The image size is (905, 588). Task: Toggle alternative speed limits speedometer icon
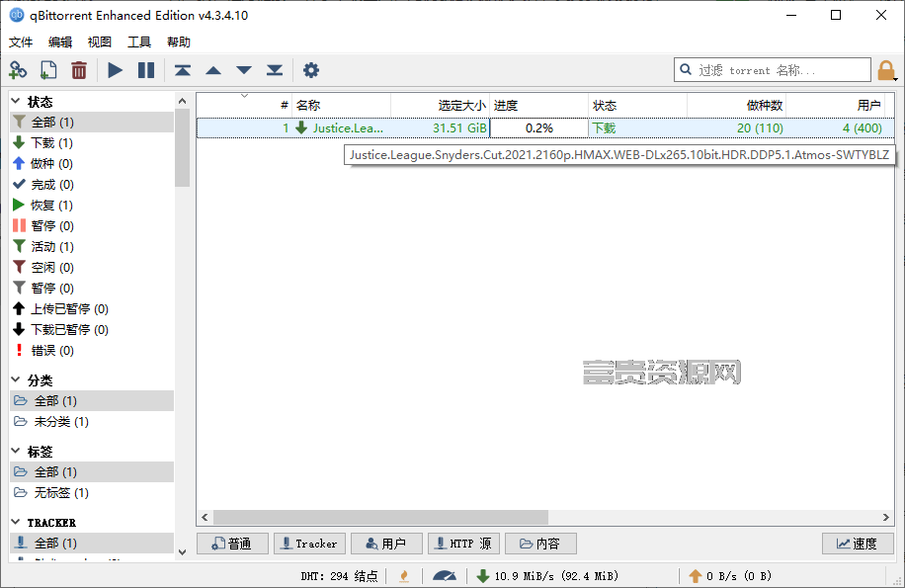(x=445, y=576)
